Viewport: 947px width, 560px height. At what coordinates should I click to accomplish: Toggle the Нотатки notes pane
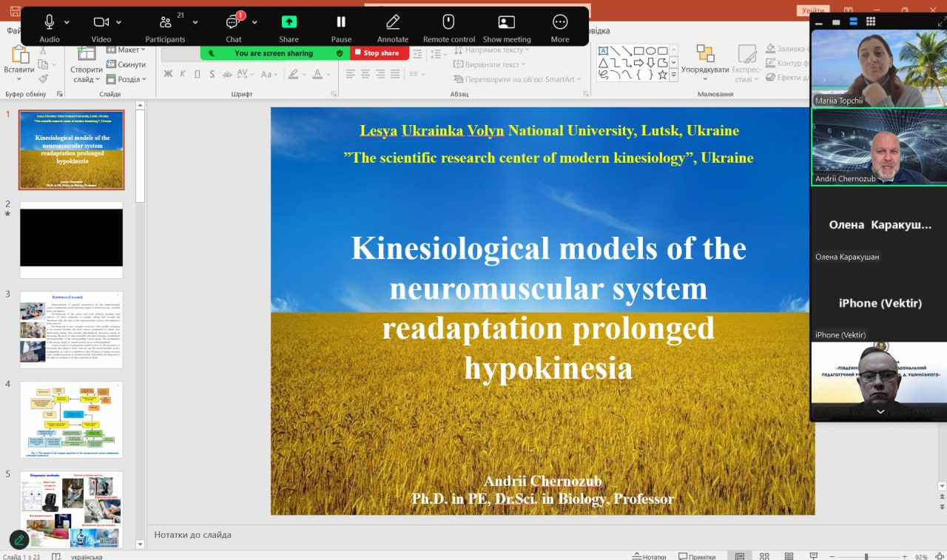(x=649, y=556)
